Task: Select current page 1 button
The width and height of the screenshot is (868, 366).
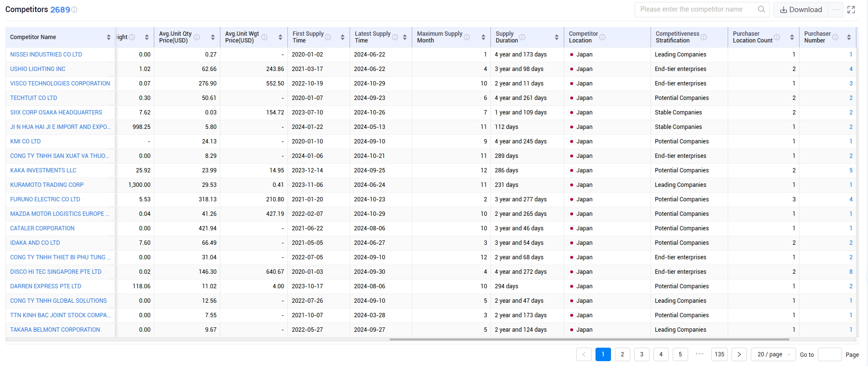Action: [603, 354]
